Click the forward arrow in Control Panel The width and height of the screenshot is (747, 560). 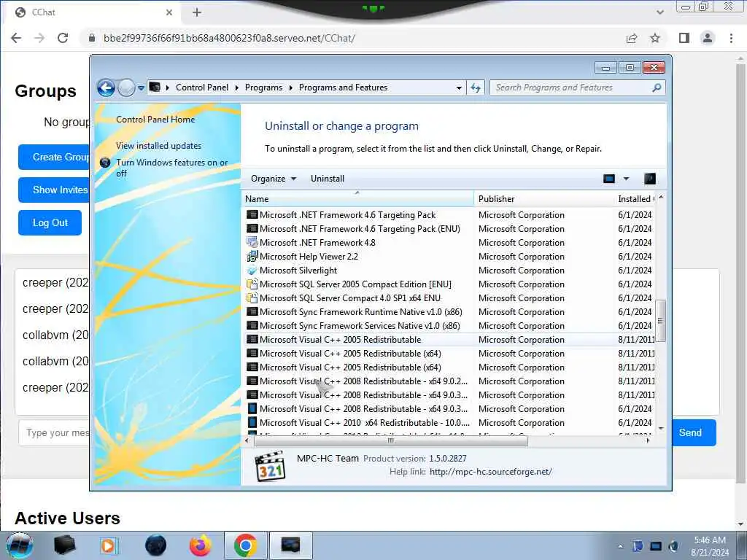[x=126, y=87]
